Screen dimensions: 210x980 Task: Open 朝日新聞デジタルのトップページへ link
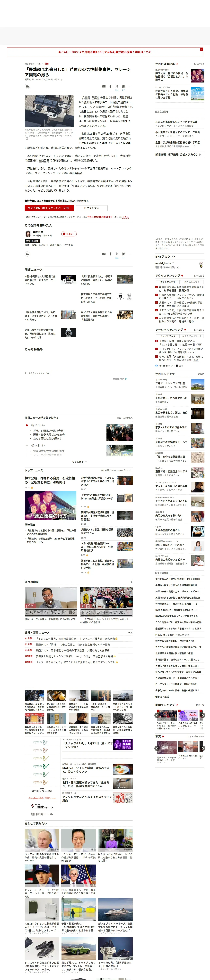coord(117,470)
